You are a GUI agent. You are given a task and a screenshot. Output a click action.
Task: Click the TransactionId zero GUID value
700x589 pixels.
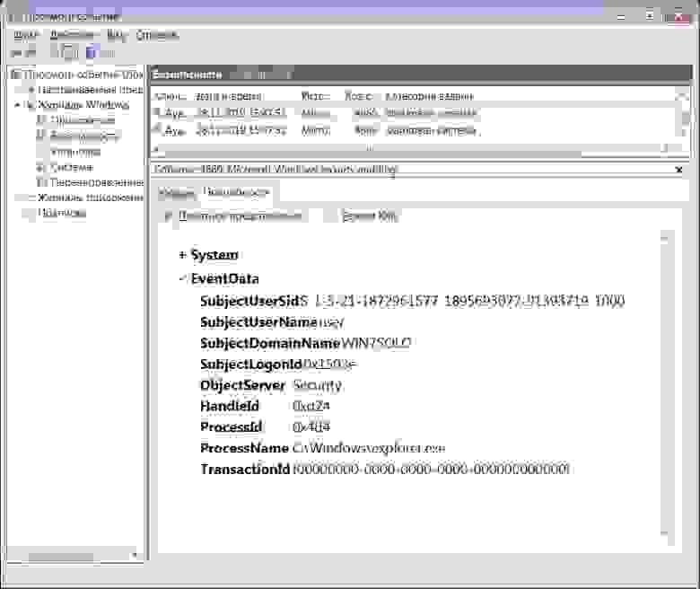(x=432, y=470)
